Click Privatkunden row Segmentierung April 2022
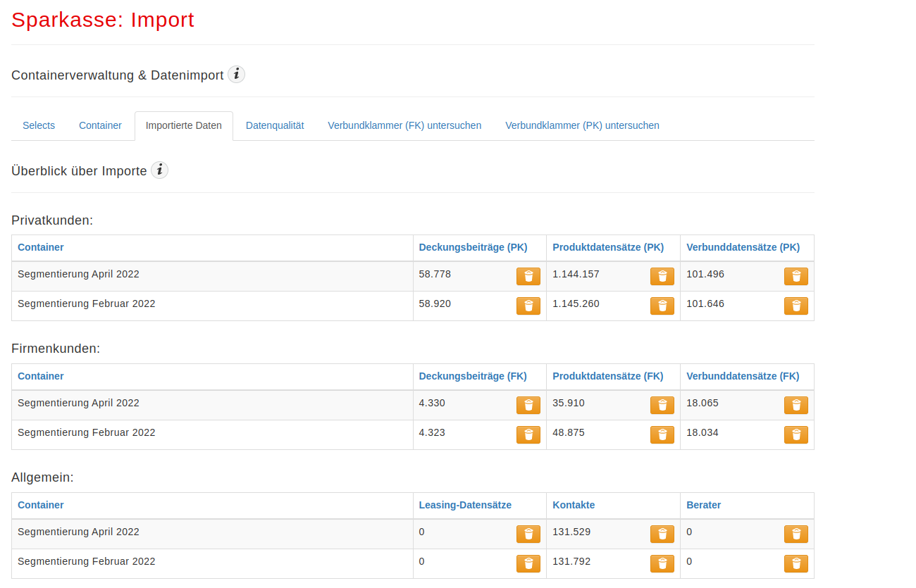The height and width of the screenshot is (588, 916). pyautogui.click(x=413, y=276)
